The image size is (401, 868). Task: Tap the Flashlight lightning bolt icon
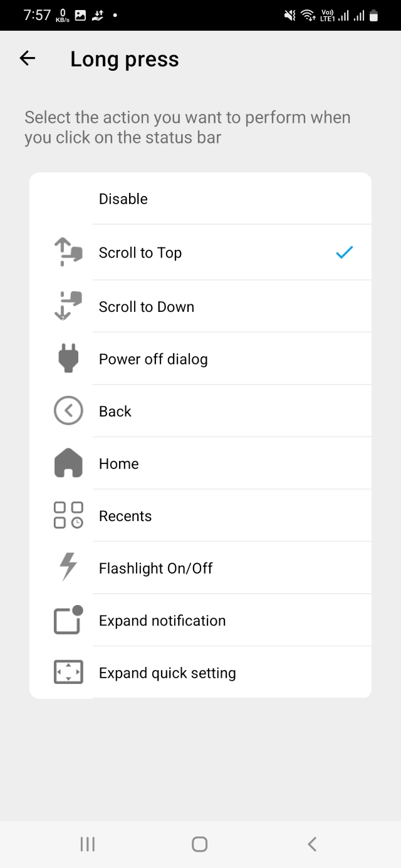point(68,568)
